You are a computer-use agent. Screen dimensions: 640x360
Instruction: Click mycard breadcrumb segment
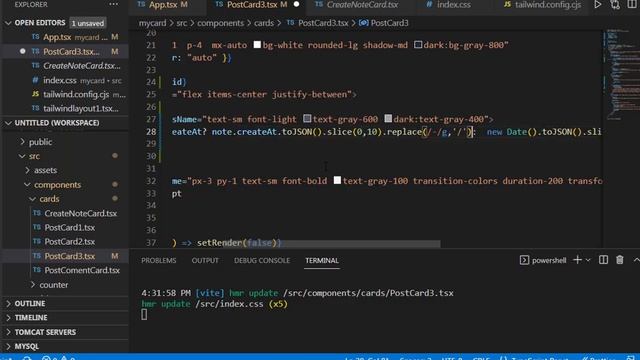pos(152,23)
